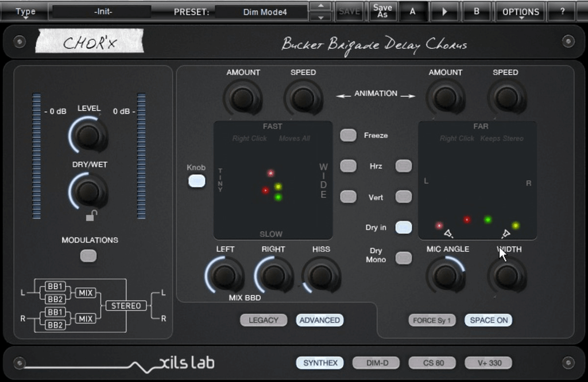588x382 pixels.
Task: Select the V+ 330 chorus model
Action: tap(489, 363)
